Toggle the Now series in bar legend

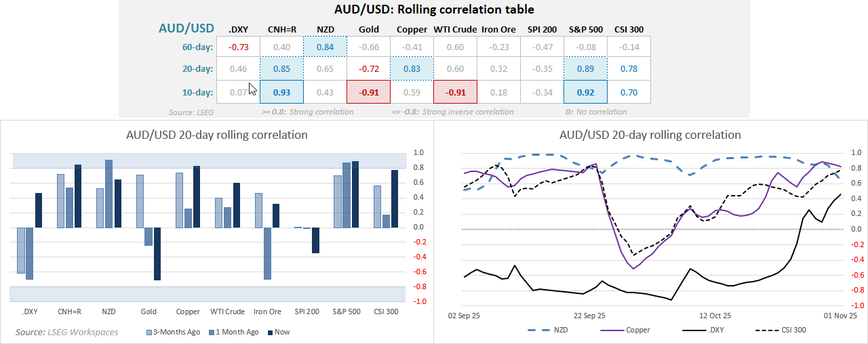click(271, 332)
